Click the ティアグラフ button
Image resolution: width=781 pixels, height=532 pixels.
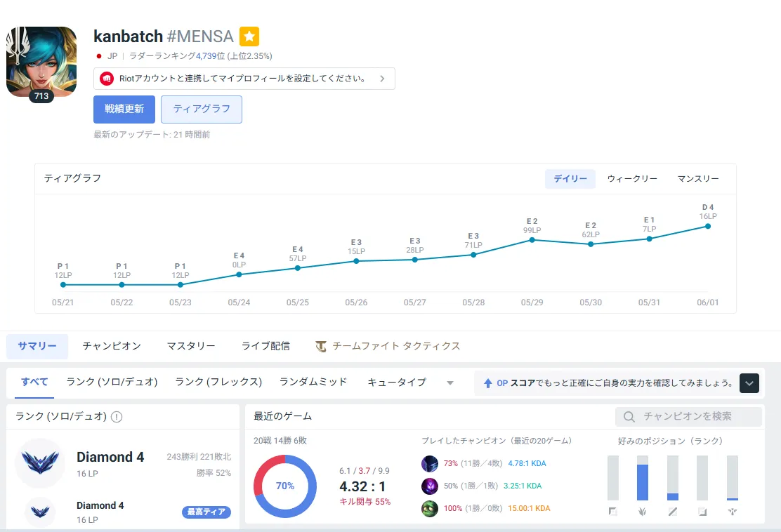(202, 109)
